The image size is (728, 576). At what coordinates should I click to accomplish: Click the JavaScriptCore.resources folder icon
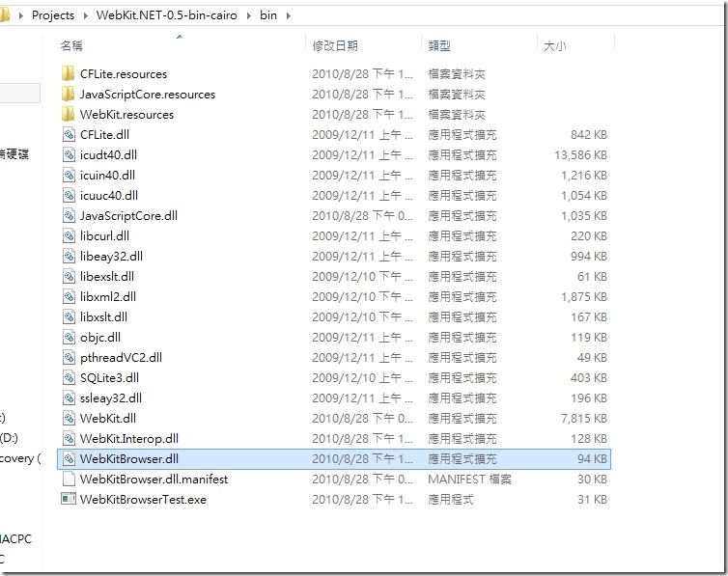click(x=68, y=95)
